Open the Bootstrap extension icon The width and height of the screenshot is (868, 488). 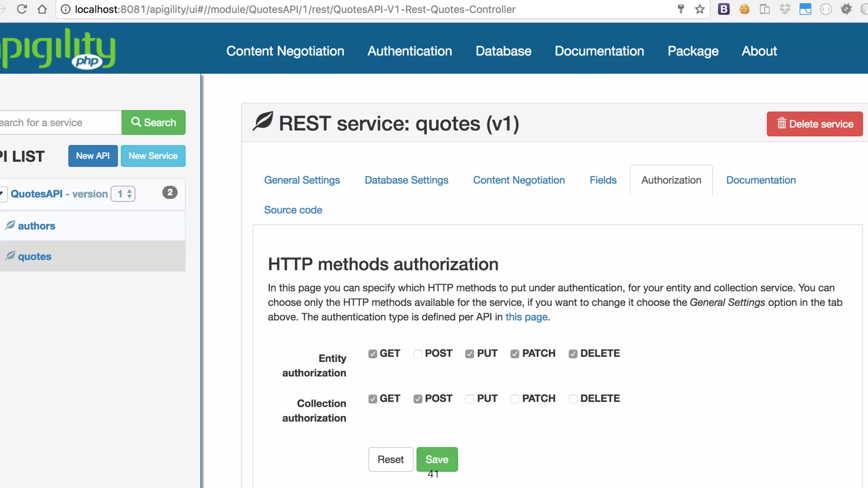click(723, 9)
